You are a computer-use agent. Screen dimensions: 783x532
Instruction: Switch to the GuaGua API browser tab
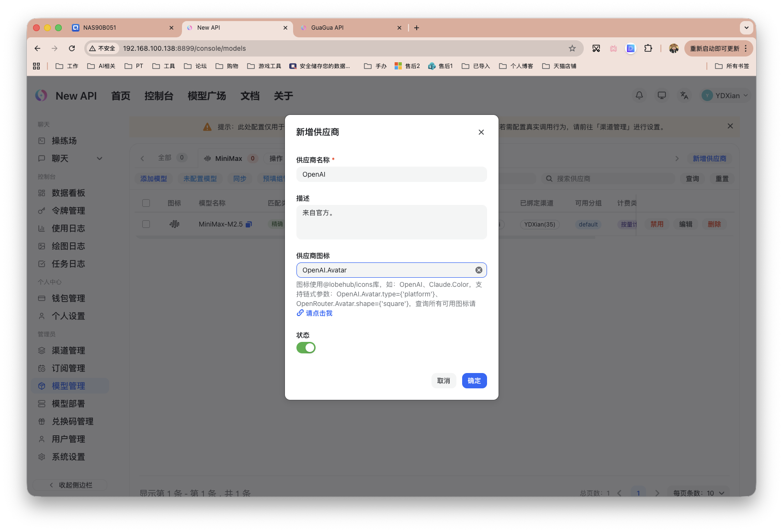[327, 28]
